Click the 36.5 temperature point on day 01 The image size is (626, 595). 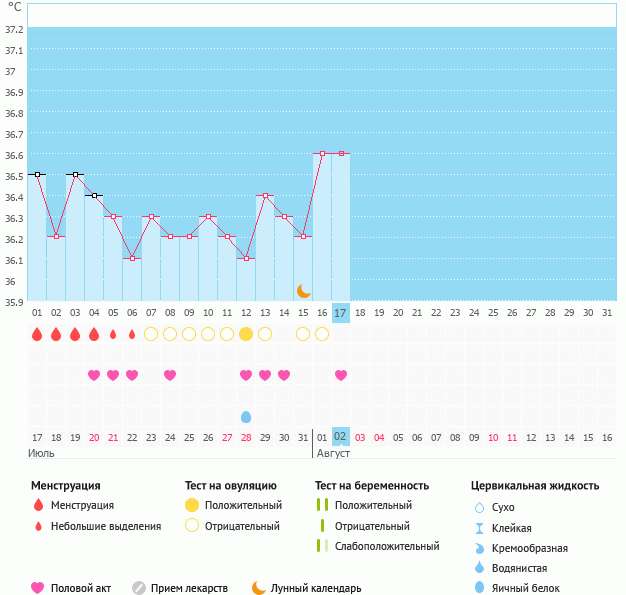37,174
